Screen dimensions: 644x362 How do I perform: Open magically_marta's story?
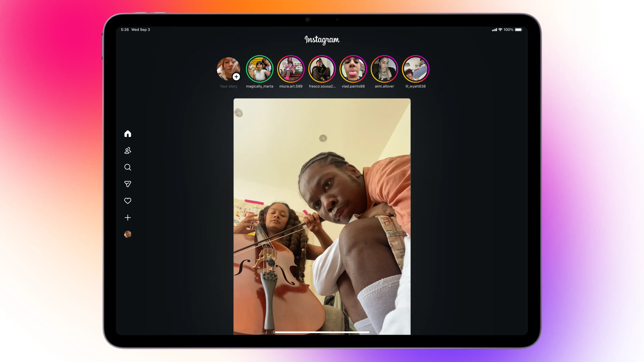click(x=260, y=69)
